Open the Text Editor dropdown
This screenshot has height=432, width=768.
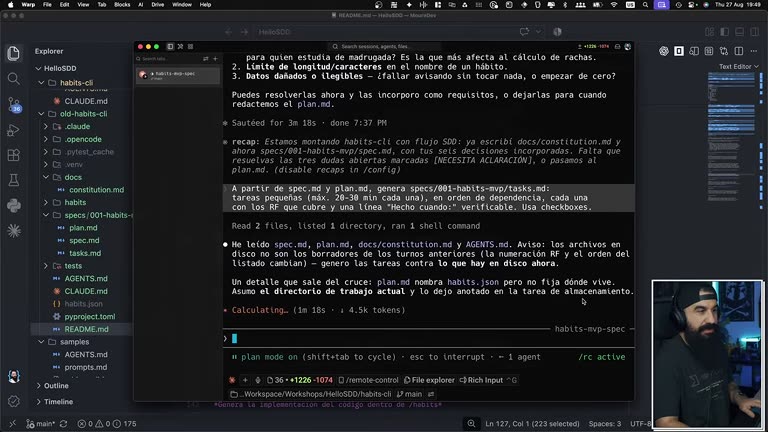click(x=739, y=67)
